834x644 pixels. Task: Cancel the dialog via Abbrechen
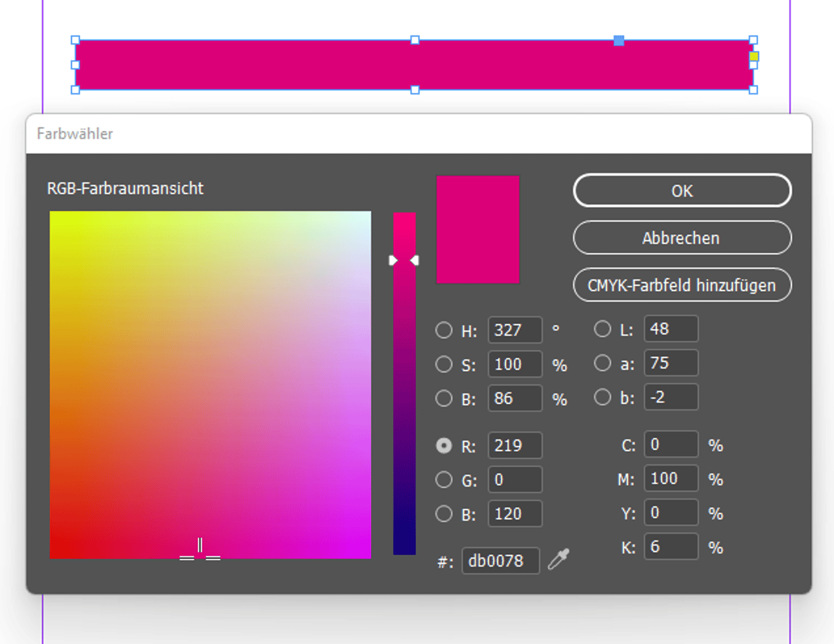pyautogui.click(x=682, y=238)
